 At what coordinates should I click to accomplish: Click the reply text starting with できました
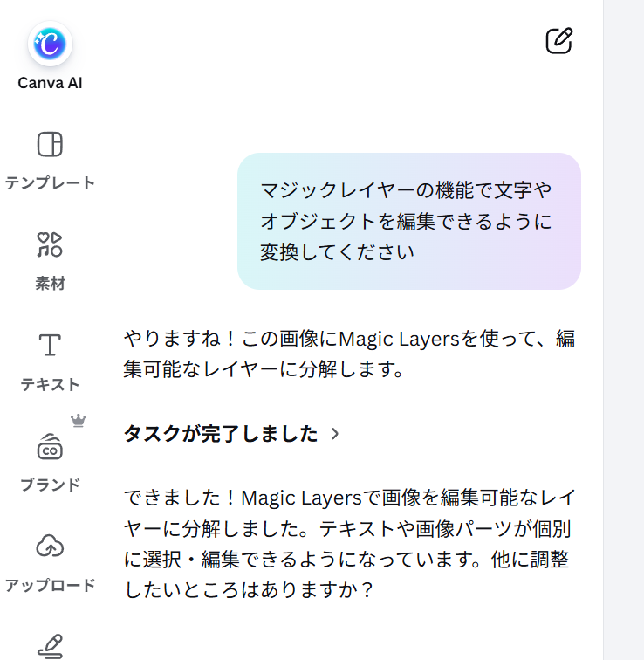349,544
